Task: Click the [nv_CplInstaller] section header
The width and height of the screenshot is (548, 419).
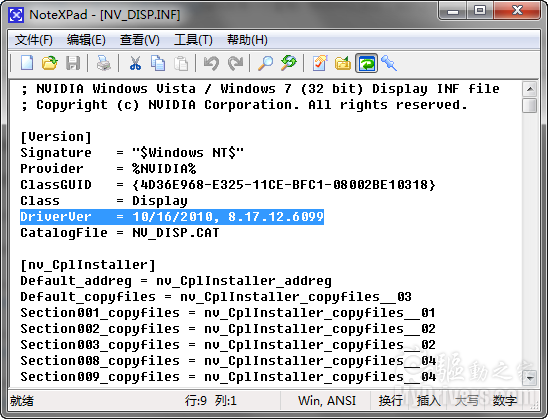Action: (x=88, y=265)
